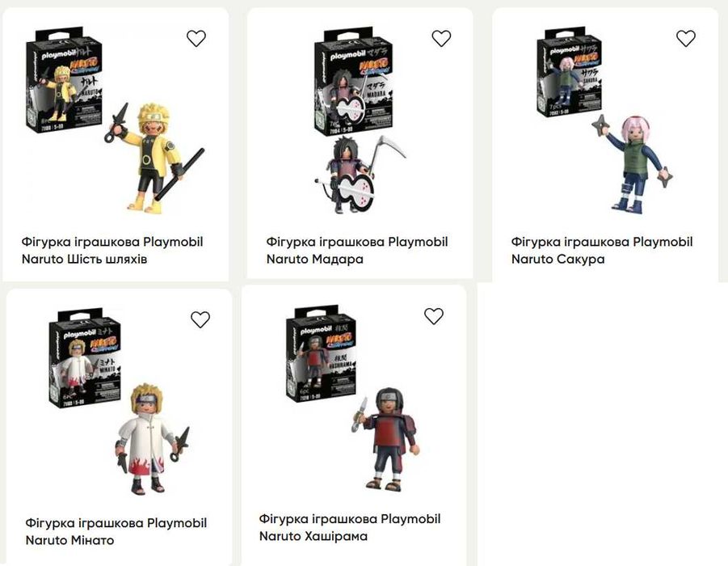The height and width of the screenshot is (566, 728).
Task: Toggle heart icon on Naruto Сакура card
Action: (686, 38)
